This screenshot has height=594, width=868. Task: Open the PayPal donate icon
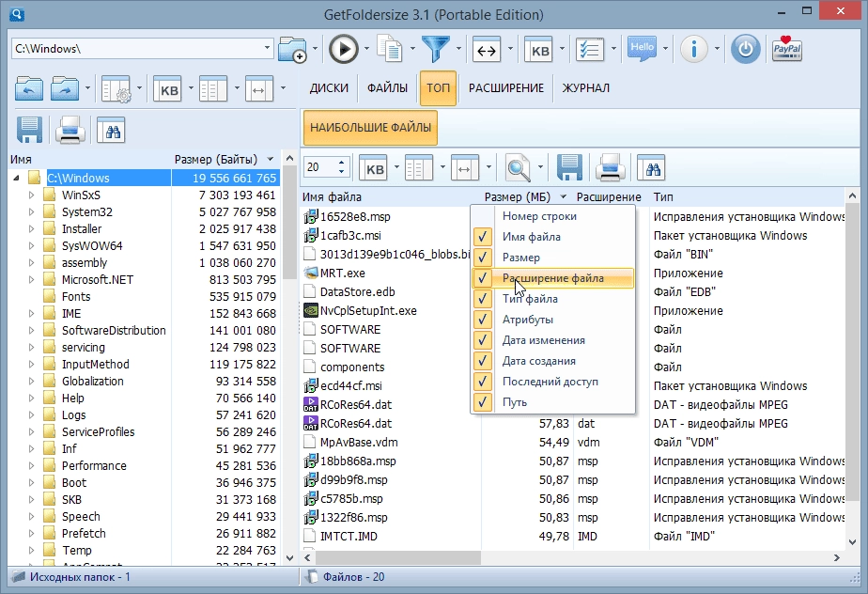coord(786,49)
